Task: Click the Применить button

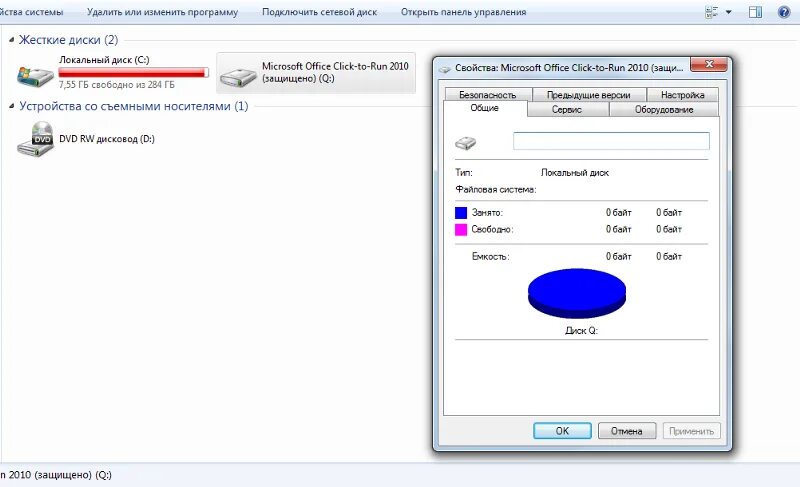Action: tap(691, 431)
